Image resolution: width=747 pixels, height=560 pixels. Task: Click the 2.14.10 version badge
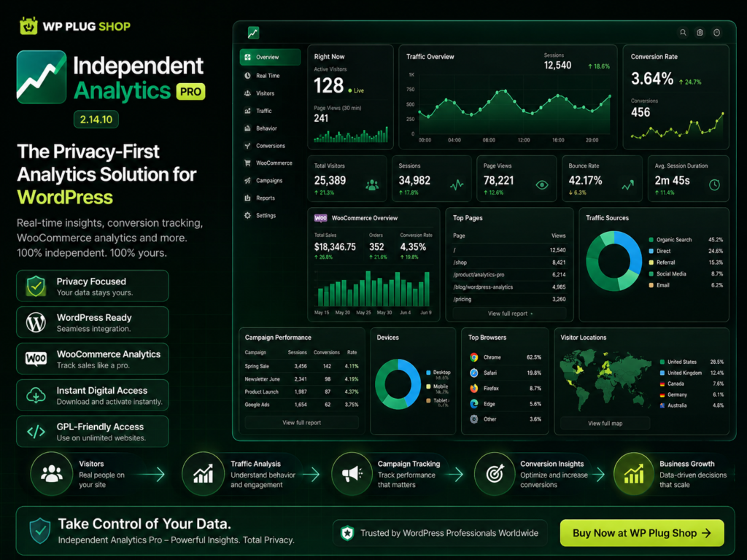tap(96, 120)
